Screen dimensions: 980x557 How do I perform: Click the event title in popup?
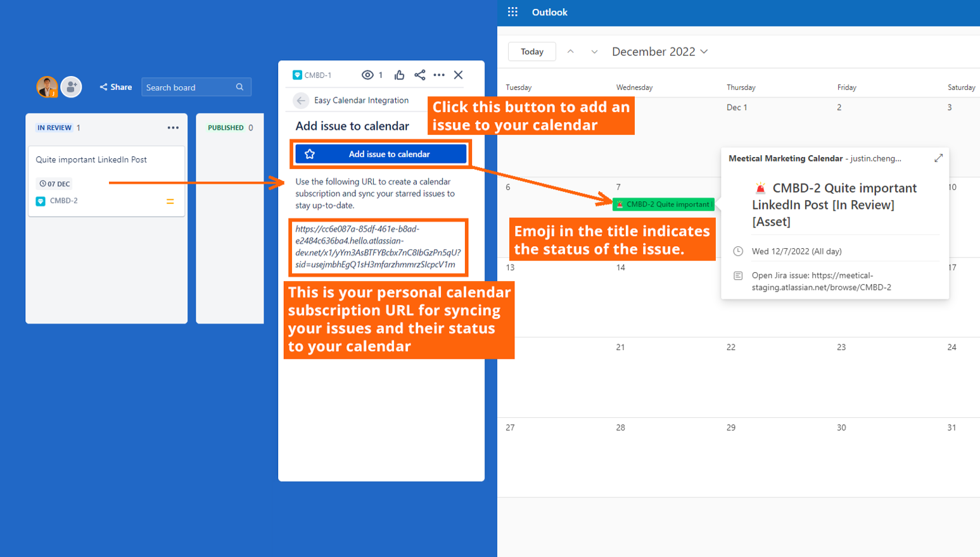coord(834,204)
